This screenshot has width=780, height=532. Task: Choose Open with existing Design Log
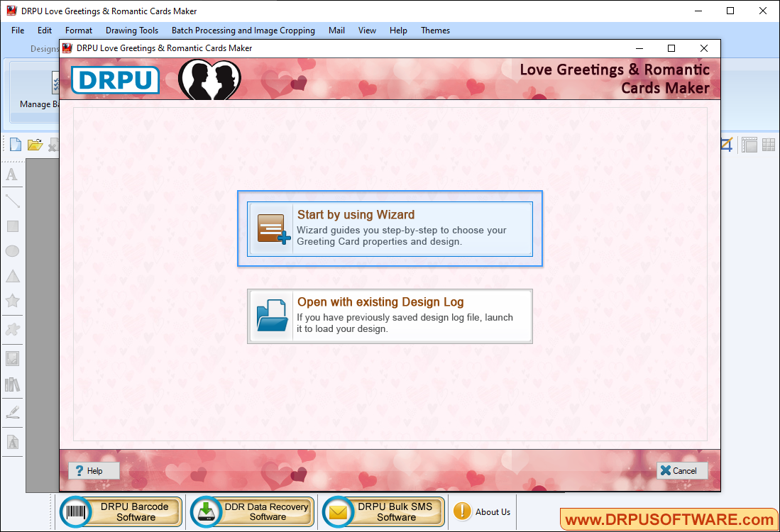tap(390, 316)
